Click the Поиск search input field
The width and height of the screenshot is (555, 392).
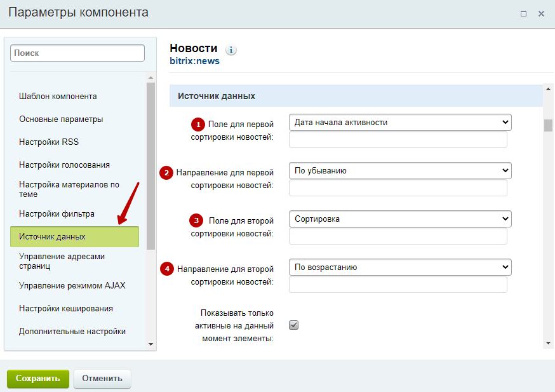point(77,53)
